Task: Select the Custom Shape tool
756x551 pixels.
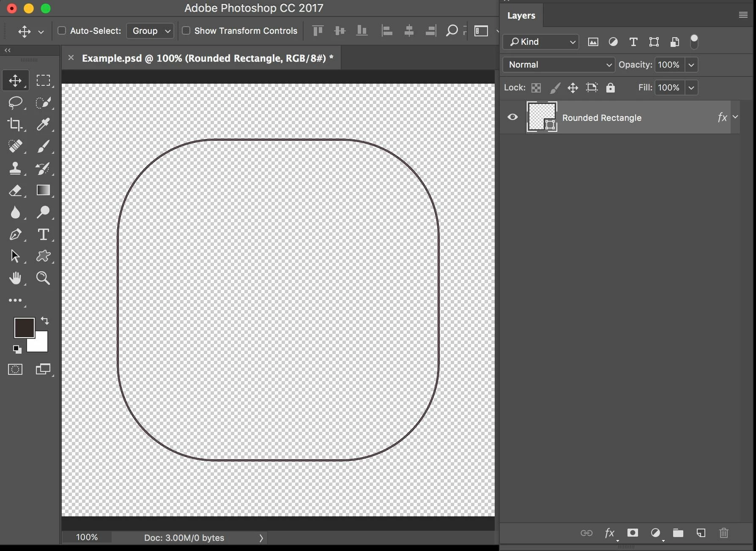Action: (43, 256)
